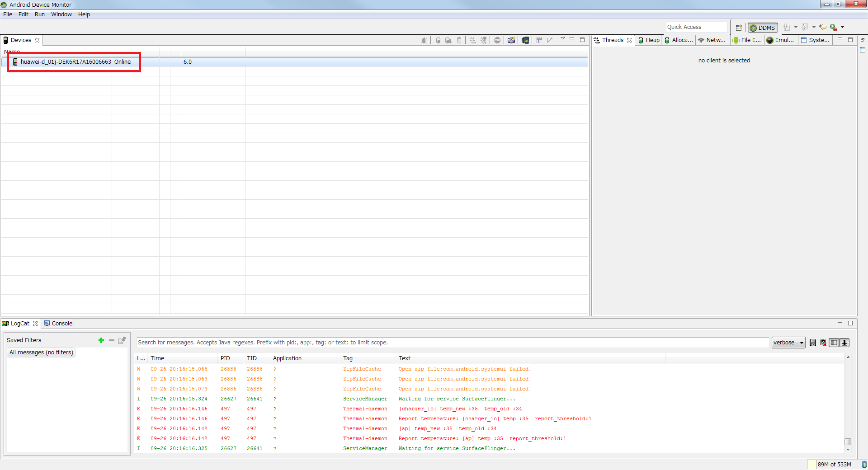Click the green Add new logcat filter plus

pyautogui.click(x=101, y=340)
